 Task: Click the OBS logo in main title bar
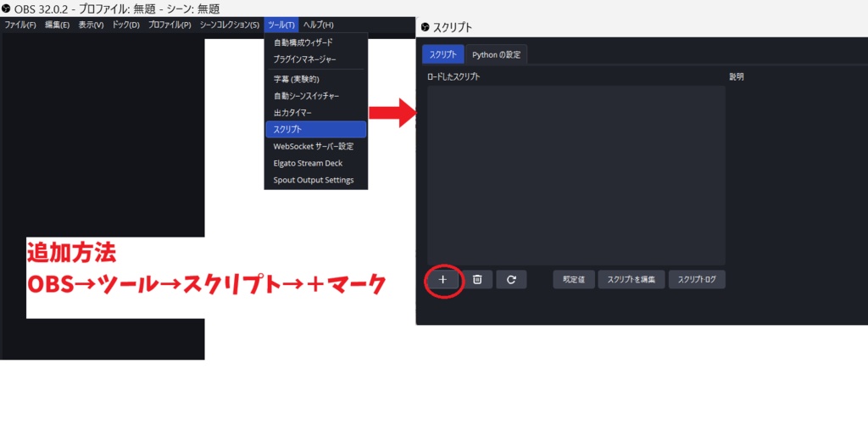coord(6,8)
